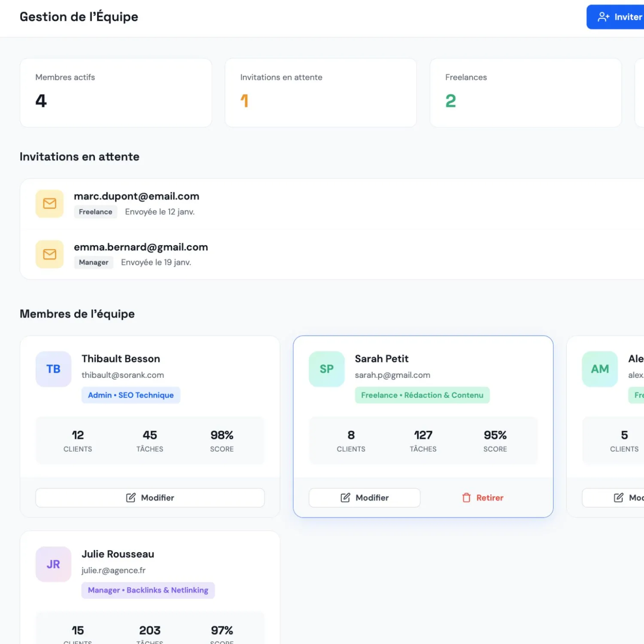Screen dimensions: 644x644
Task: Click 'Envoyée le 12 janv.' text
Action: pyautogui.click(x=160, y=212)
